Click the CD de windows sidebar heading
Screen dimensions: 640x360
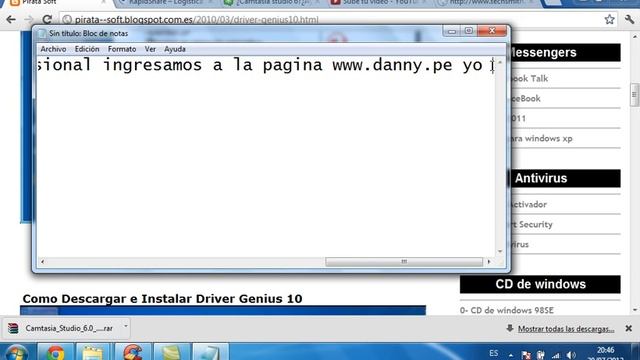[x=540, y=284]
